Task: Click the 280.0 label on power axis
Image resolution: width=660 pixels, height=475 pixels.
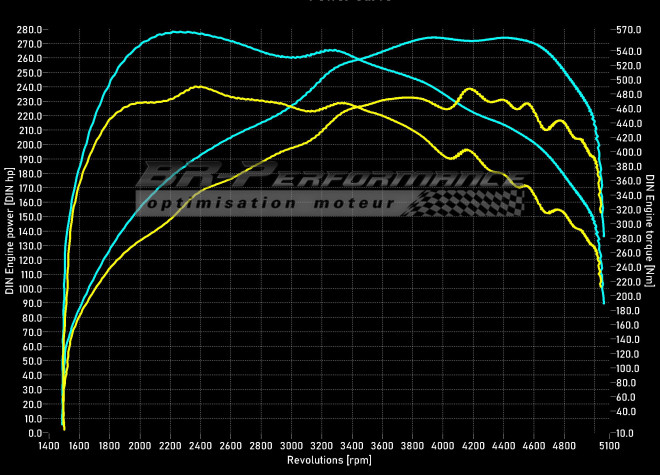Action: (x=29, y=29)
